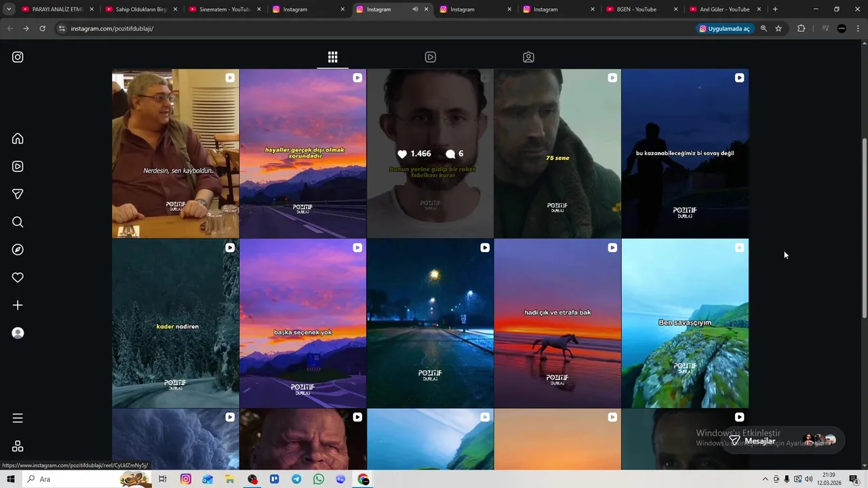
Task: Open profile avatar in sidebar
Action: point(18,333)
